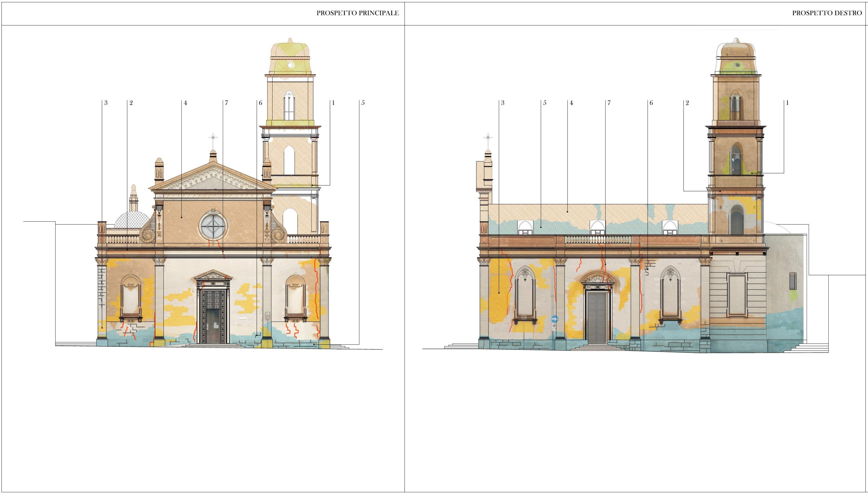
Task: Click the main entrance door of the front facade
Action: tap(213, 317)
